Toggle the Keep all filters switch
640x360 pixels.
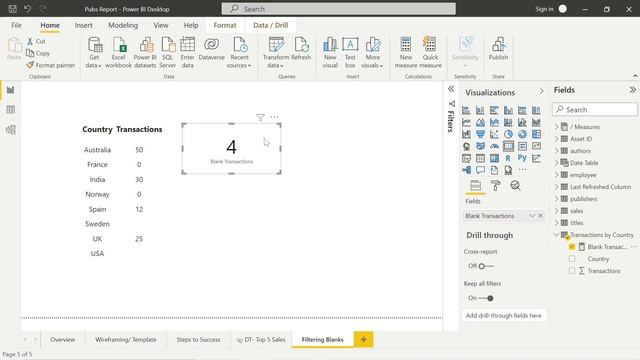click(486, 298)
